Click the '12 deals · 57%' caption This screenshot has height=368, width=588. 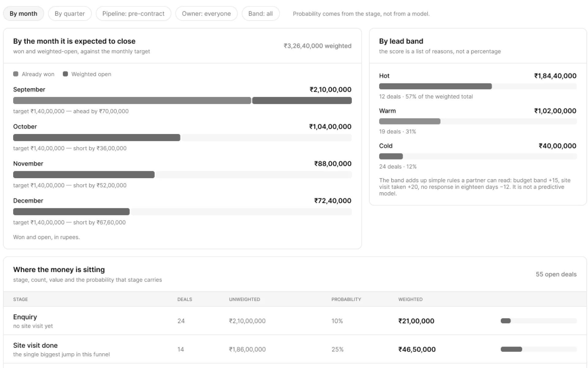click(426, 97)
